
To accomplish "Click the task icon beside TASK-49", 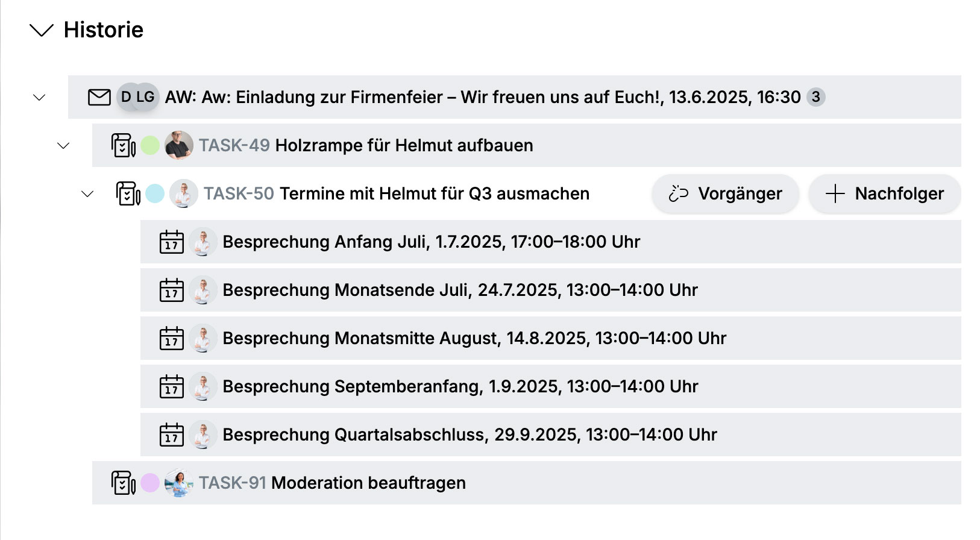I will [124, 145].
